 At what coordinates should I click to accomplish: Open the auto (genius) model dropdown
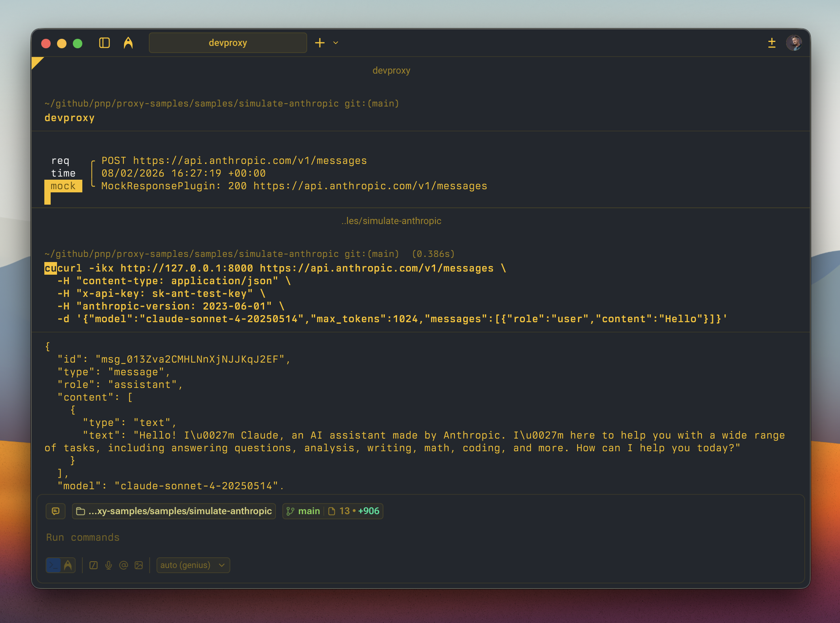point(193,565)
